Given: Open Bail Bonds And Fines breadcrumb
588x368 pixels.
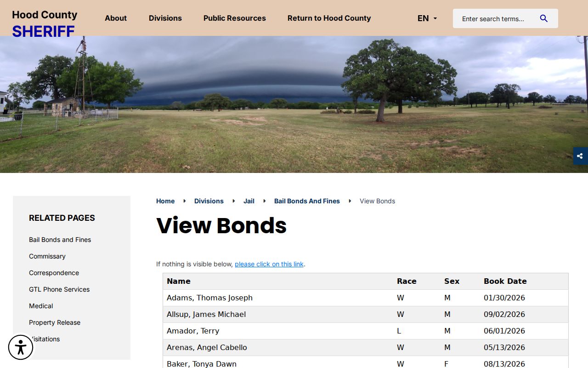Looking at the screenshot, I should [x=307, y=201].
